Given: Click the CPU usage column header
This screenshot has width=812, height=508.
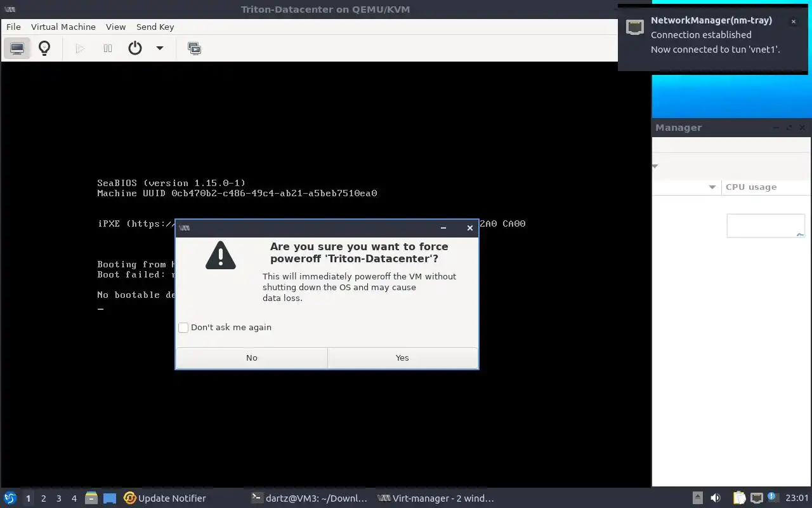Looking at the screenshot, I should tap(766, 187).
